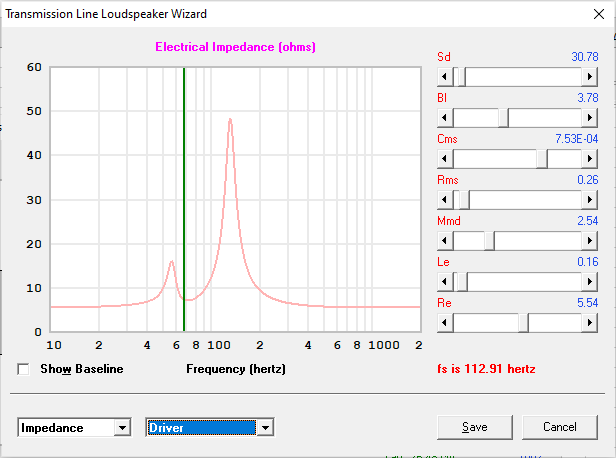
Task: Click the Cms value 7.53E-04
Action: (x=576, y=139)
